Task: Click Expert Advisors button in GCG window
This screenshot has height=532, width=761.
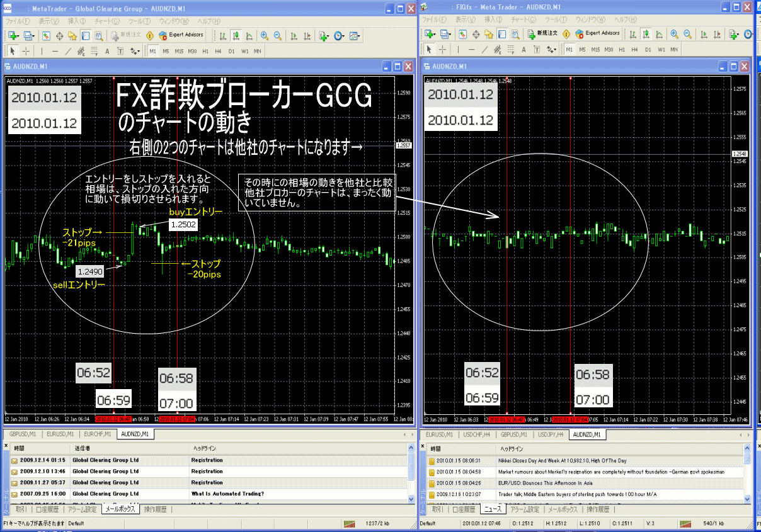Action: point(181,35)
